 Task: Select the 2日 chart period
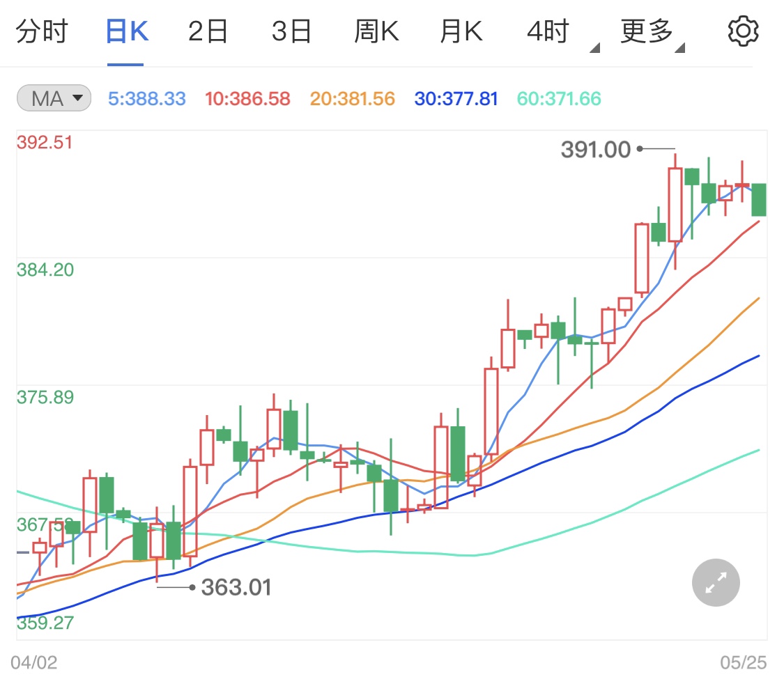click(x=207, y=30)
